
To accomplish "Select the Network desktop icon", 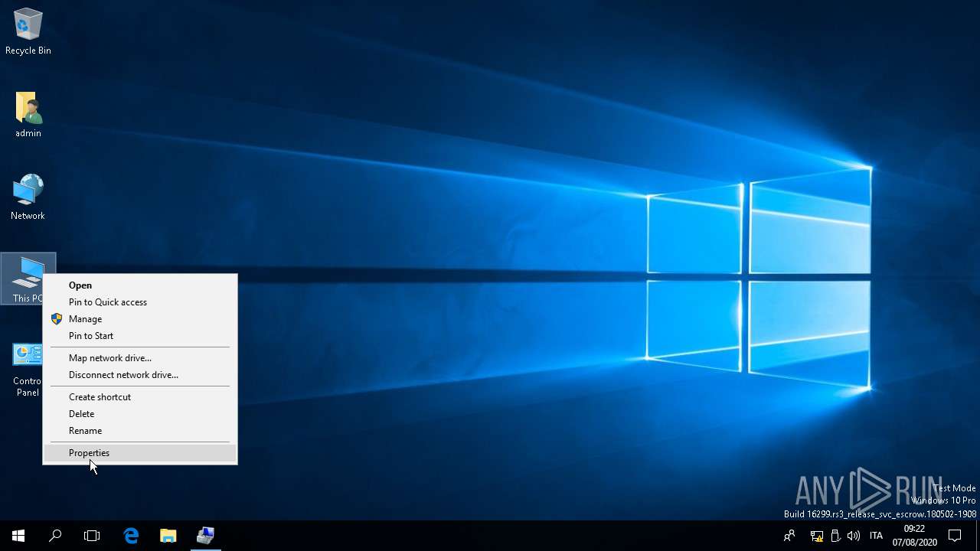I will [x=28, y=197].
